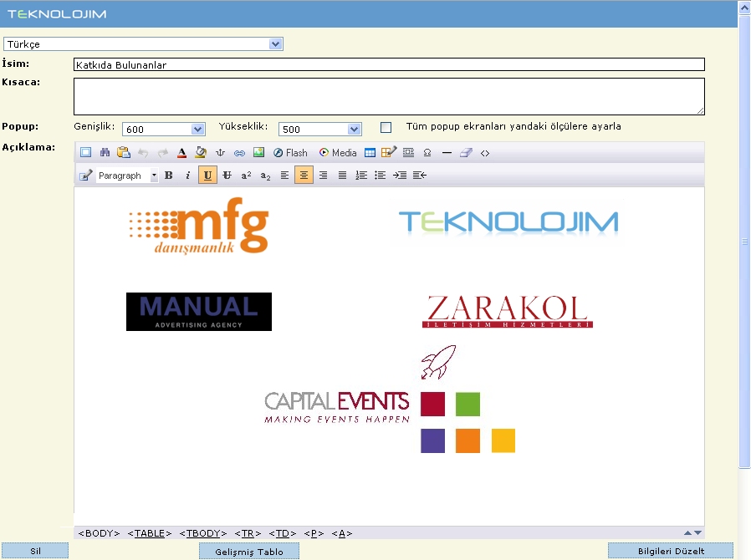751x560 pixels.
Task: Insert Media content
Action: (338, 153)
